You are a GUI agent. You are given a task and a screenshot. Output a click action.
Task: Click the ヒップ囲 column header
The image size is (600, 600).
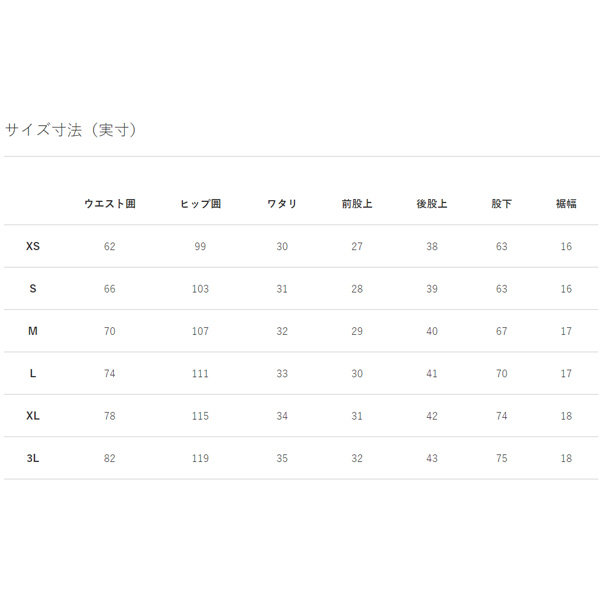(x=200, y=204)
